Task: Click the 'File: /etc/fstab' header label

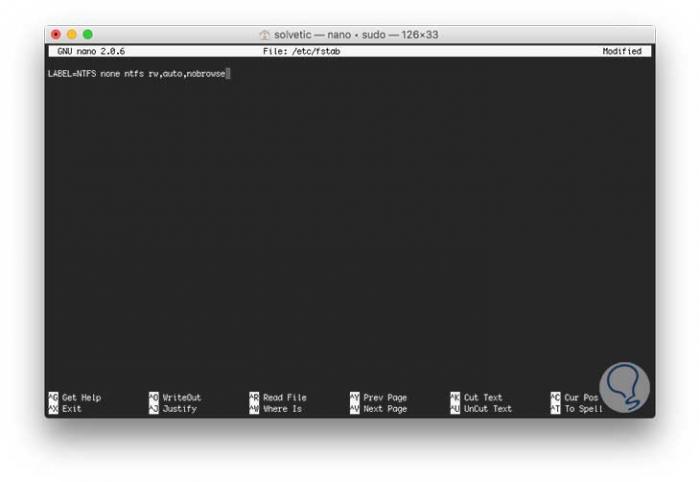Action: click(301, 51)
